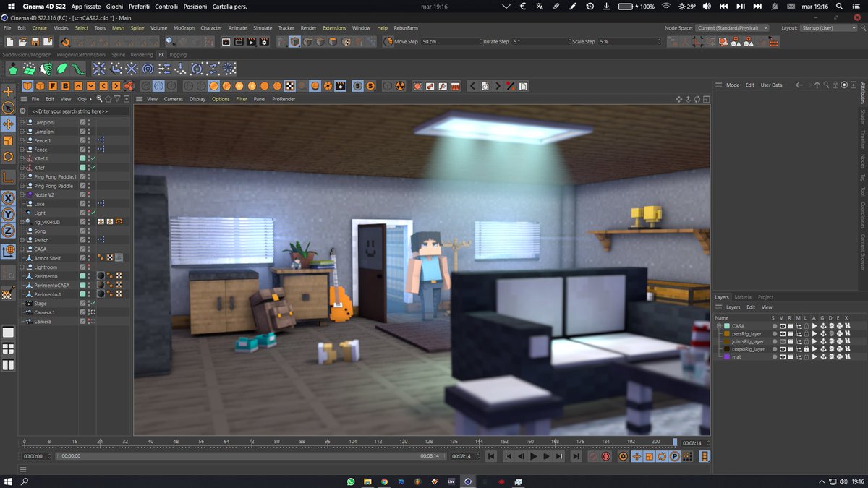The width and height of the screenshot is (868, 488).
Task: Select the Rotate tool in left palette
Action: (x=9, y=157)
